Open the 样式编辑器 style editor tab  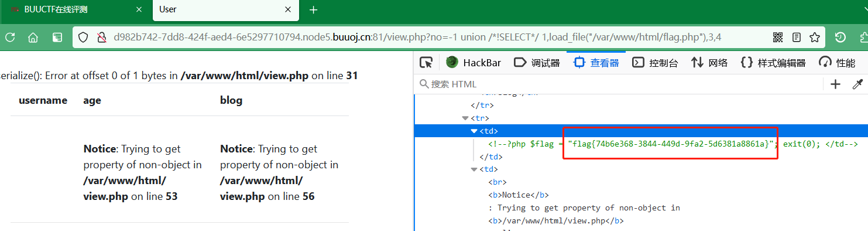pos(773,63)
